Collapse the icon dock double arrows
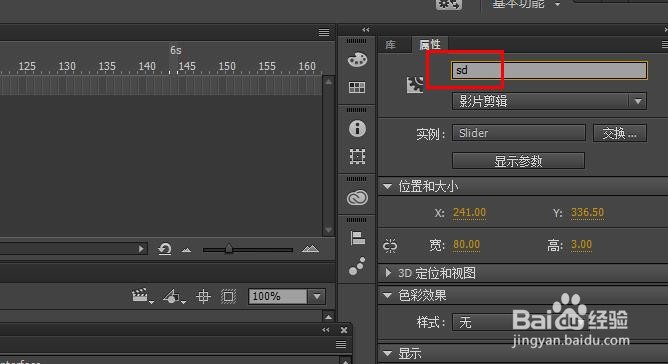668x364 pixels. pyautogui.click(x=366, y=29)
